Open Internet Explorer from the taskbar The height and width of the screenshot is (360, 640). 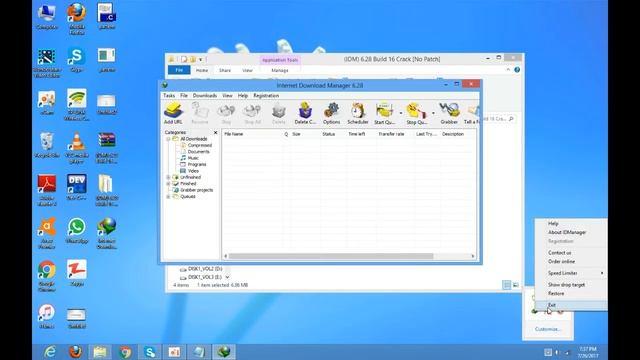pyautogui.click(x=50, y=352)
